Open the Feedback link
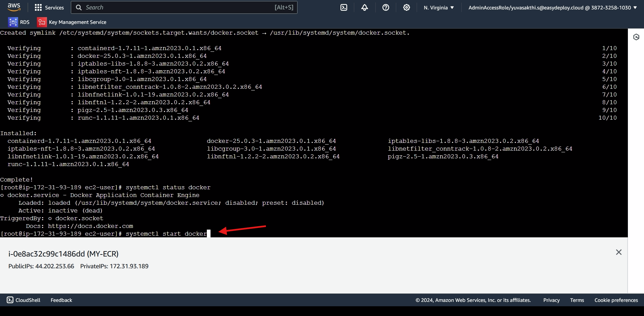 (x=61, y=300)
